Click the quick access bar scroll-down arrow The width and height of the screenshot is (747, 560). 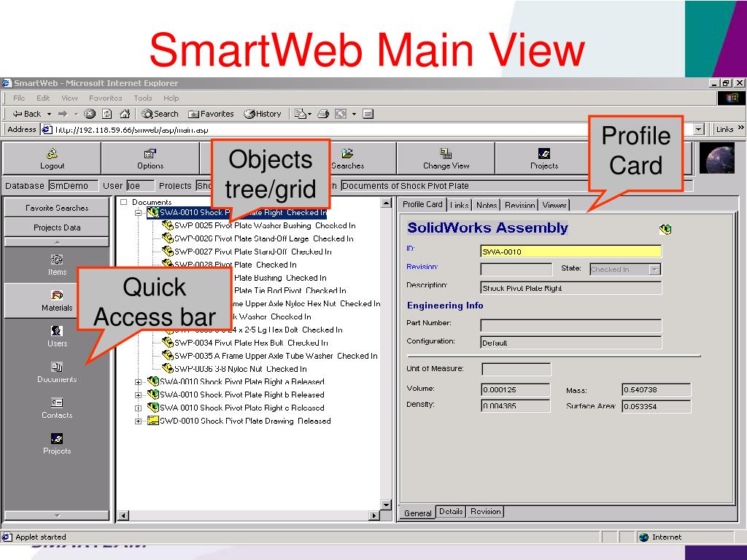(x=57, y=516)
